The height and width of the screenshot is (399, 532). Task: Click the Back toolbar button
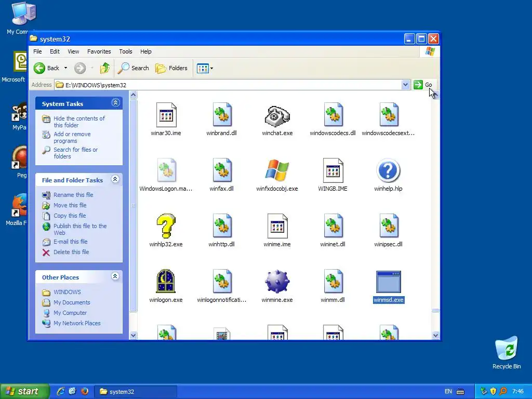(47, 68)
